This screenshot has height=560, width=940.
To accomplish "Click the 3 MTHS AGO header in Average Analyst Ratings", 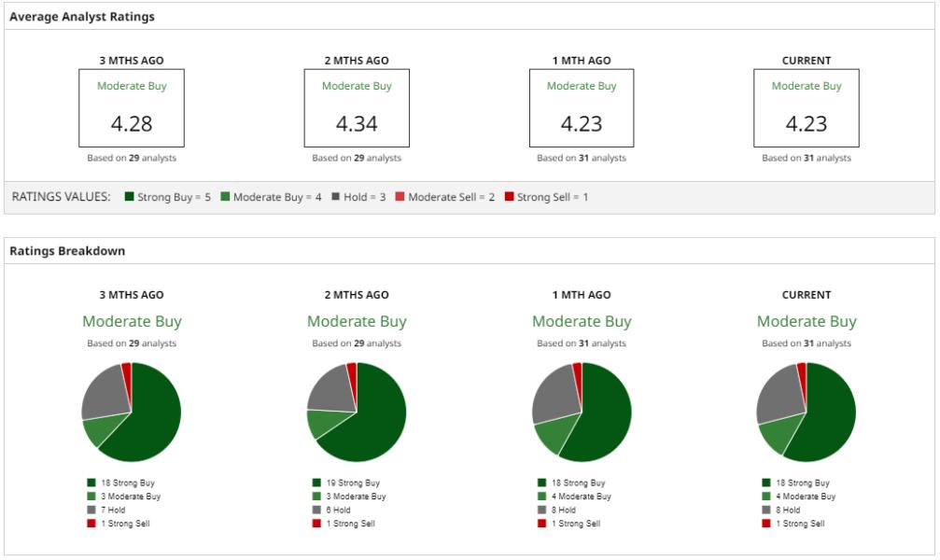I will (x=132, y=61).
